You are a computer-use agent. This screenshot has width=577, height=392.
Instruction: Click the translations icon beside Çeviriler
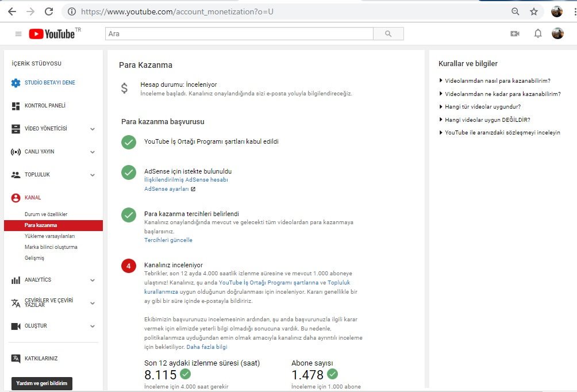[16, 303]
